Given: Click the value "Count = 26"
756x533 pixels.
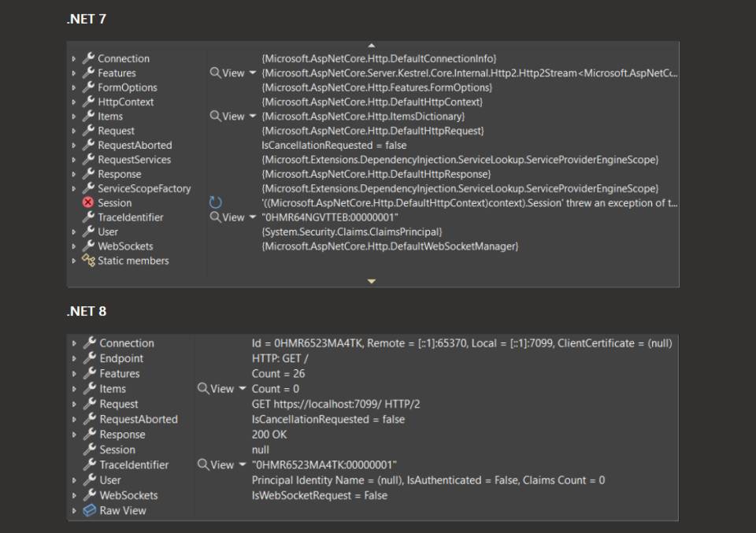Looking at the screenshot, I should pyautogui.click(x=278, y=374).
